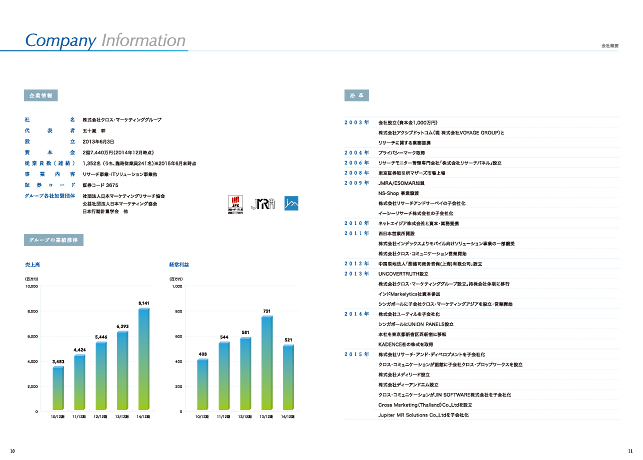Click the 沿革 section header badge
Image resolution: width=643 pixels, height=460 pixels.
point(356,95)
